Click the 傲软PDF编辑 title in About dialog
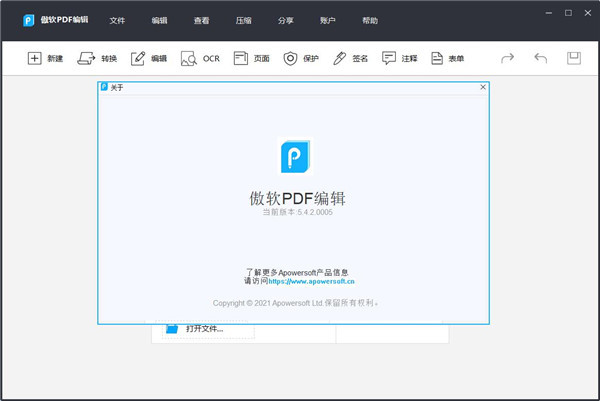600x401 pixels. (x=297, y=199)
